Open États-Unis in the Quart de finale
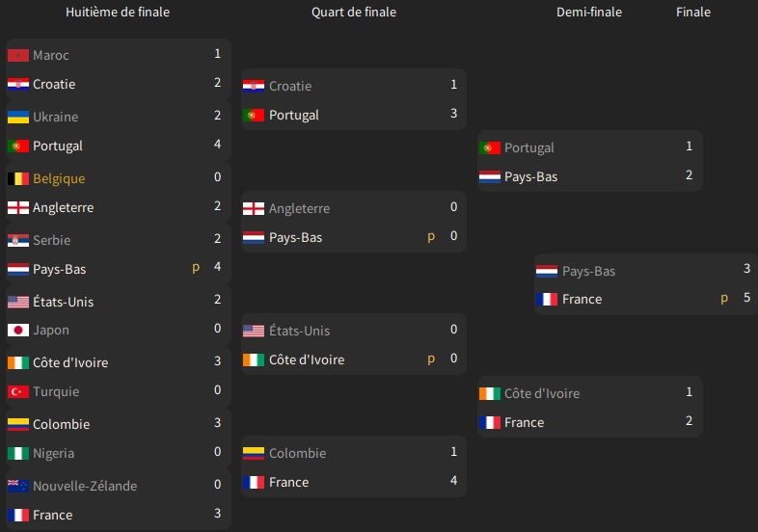 click(x=299, y=332)
